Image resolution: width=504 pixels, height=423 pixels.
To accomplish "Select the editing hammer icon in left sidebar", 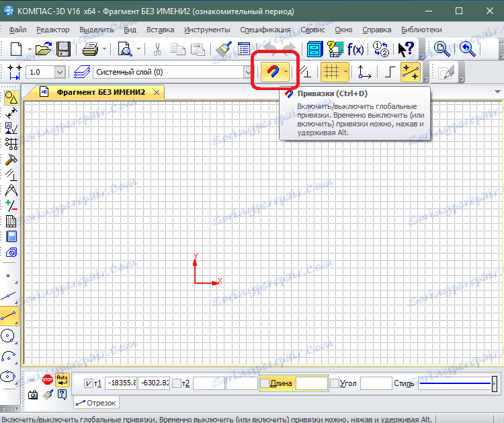I will [11, 160].
